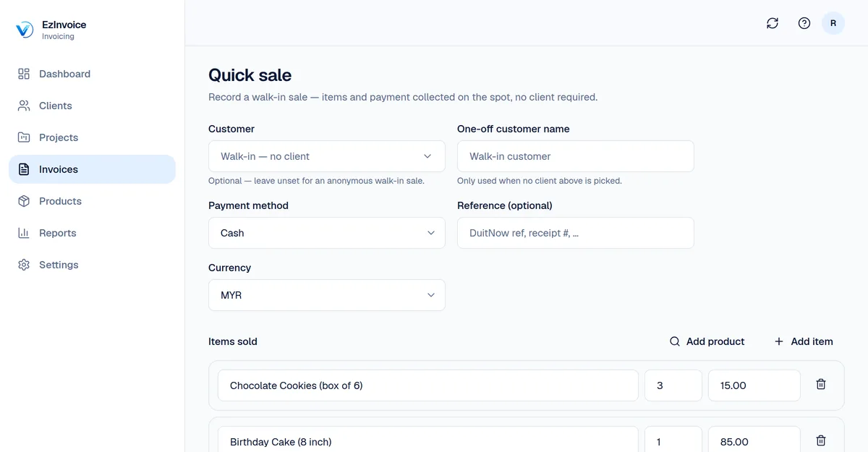Select Invoices in the sidebar
Viewport: 868px width, 452px height.
coord(92,169)
